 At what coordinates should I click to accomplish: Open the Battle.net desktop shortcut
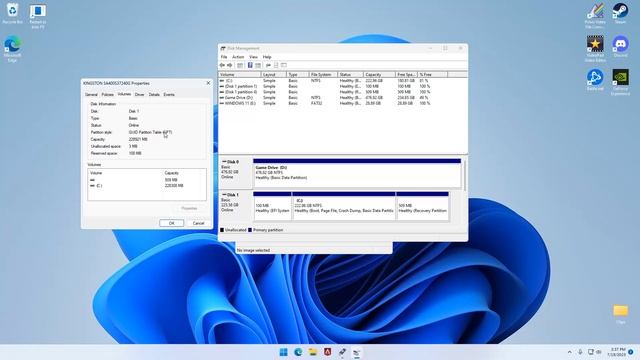595,80
